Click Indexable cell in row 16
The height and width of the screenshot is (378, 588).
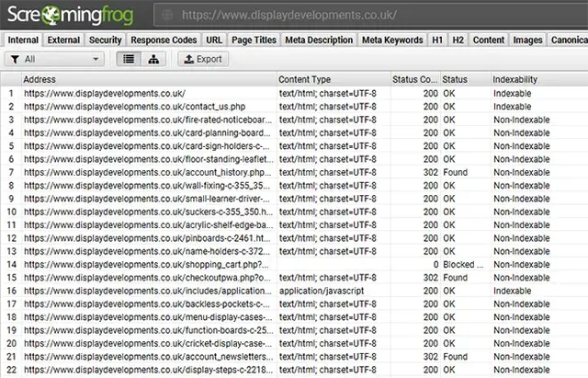coord(513,291)
